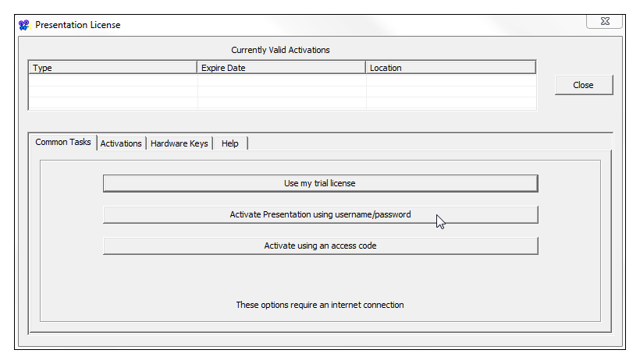Choose Activate using an access code

click(321, 246)
